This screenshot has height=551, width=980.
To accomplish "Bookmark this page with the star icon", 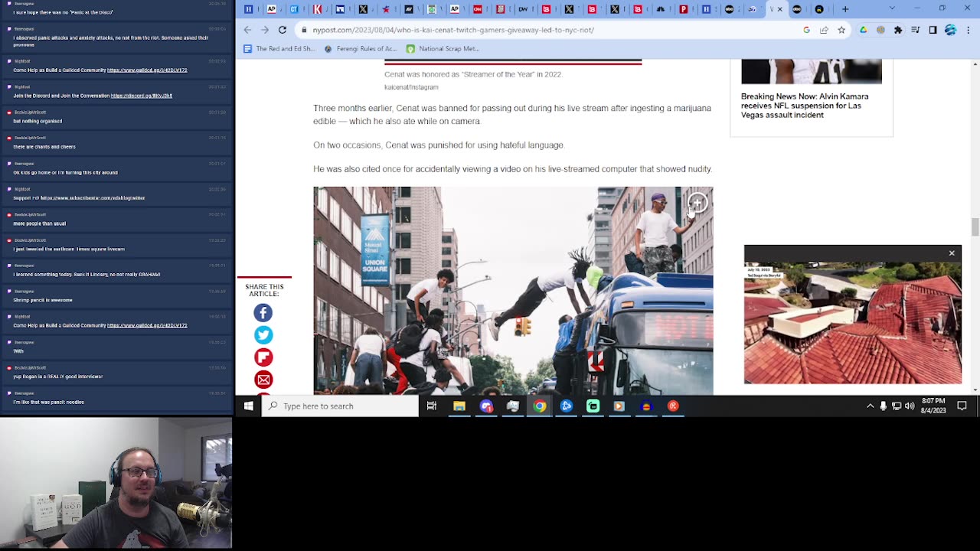I will click(841, 30).
